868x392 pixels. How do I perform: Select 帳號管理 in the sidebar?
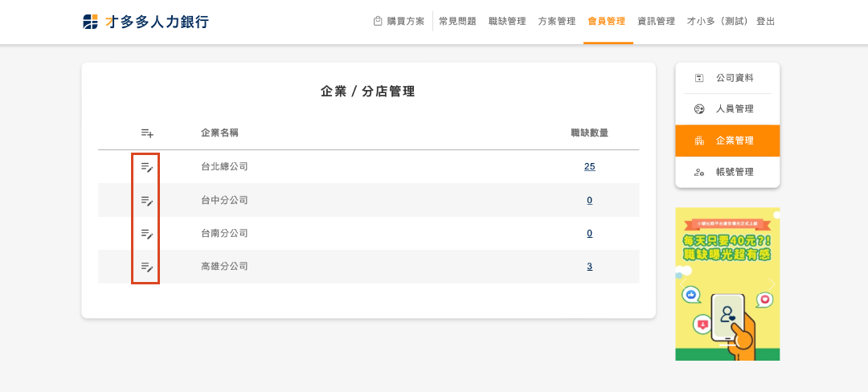727,172
